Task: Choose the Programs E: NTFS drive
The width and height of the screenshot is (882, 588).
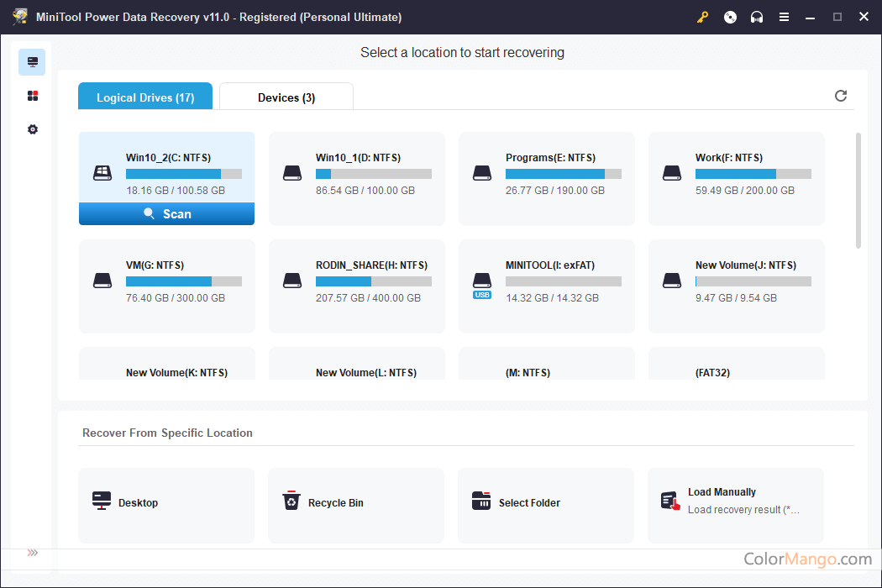Action: 547,178
